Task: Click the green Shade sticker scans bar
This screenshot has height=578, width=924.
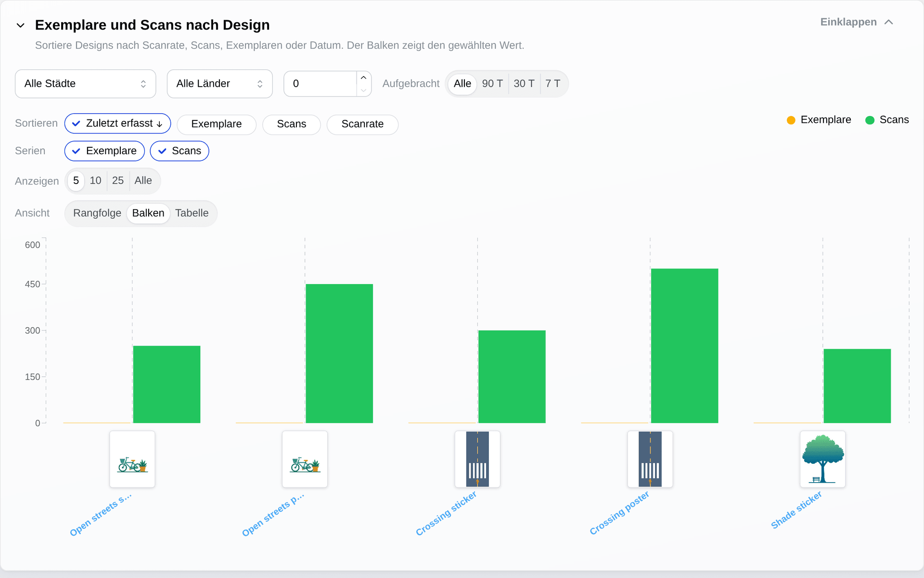Action: click(857, 386)
